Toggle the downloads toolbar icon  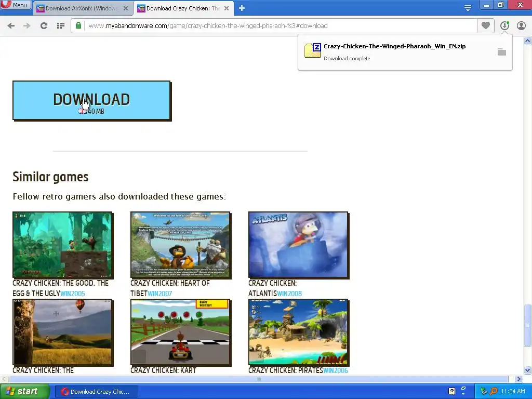tap(504, 25)
